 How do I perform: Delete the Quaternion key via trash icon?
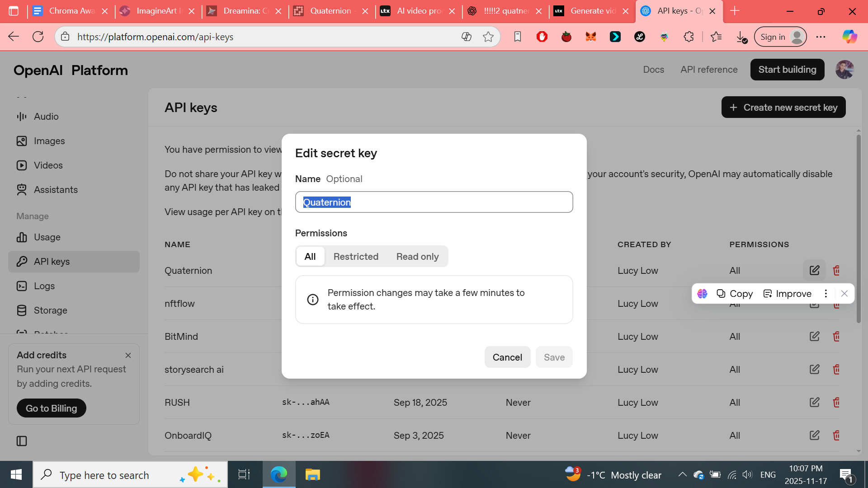(836, 270)
